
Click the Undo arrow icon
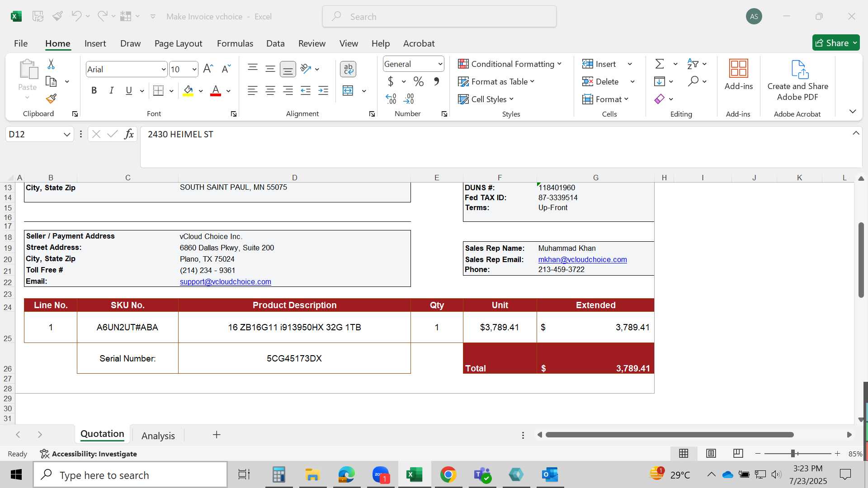coord(76,16)
